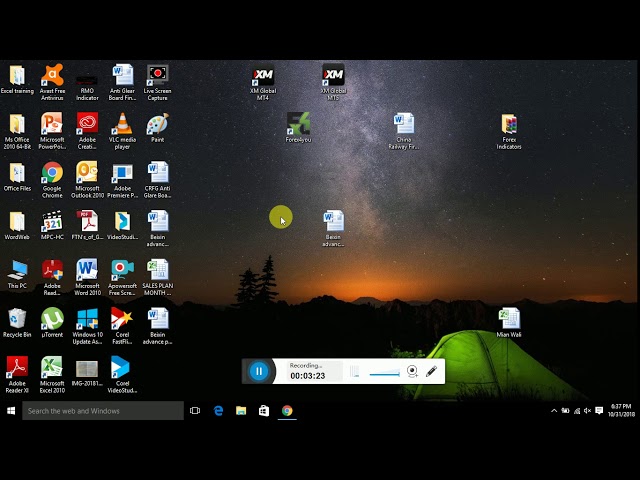Toggle the webcam in the recorder toolbar
The image size is (640, 480).
tap(412, 371)
